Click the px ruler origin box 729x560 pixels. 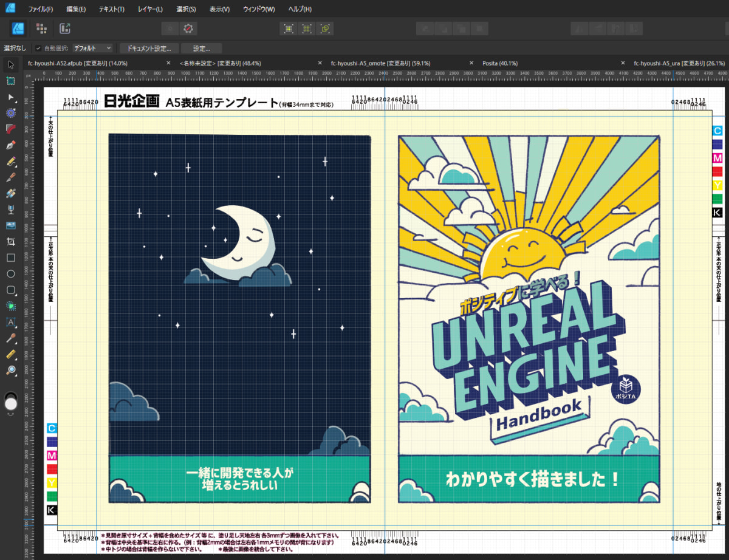click(28, 75)
